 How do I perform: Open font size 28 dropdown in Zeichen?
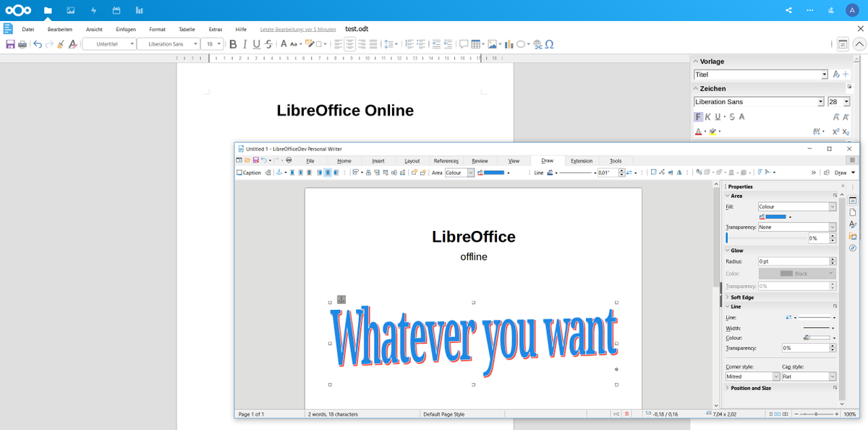click(x=839, y=102)
